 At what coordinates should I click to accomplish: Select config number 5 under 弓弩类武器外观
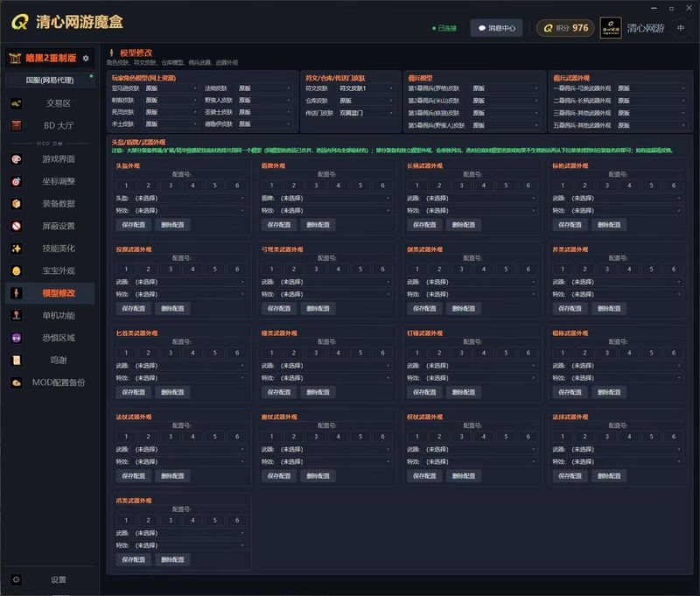pyautogui.click(x=360, y=270)
